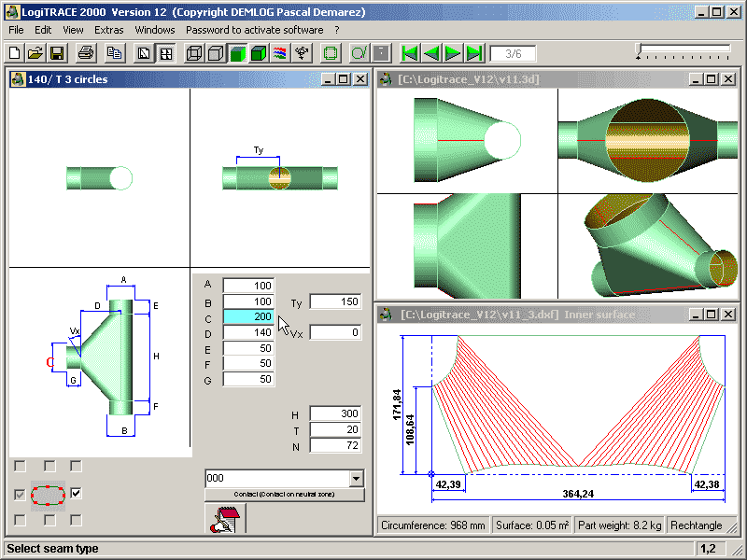Select dark green solid cube display mode
Image resolution: width=747 pixels, height=560 pixels.
tap(259, 53)
